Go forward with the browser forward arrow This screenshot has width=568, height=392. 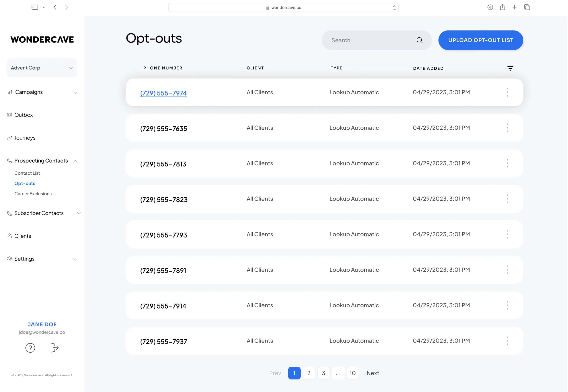point(66,7)
